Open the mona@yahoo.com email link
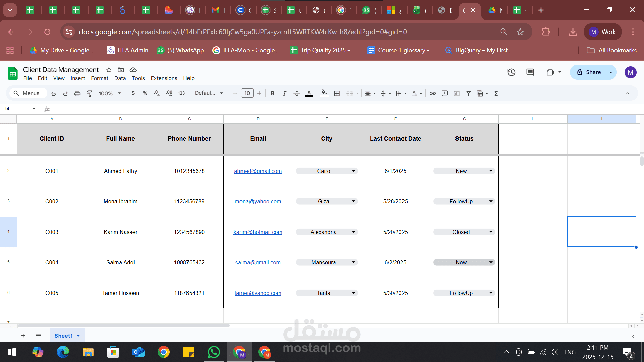Image resolution: width=644 pixels, height=362 pixels. [x=258, y=201]
